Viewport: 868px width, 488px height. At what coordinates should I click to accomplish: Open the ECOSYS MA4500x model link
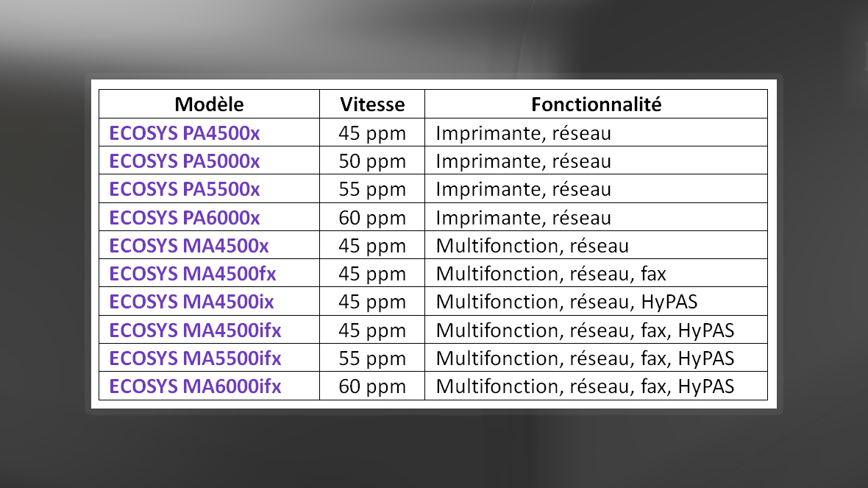click(189, 246)
